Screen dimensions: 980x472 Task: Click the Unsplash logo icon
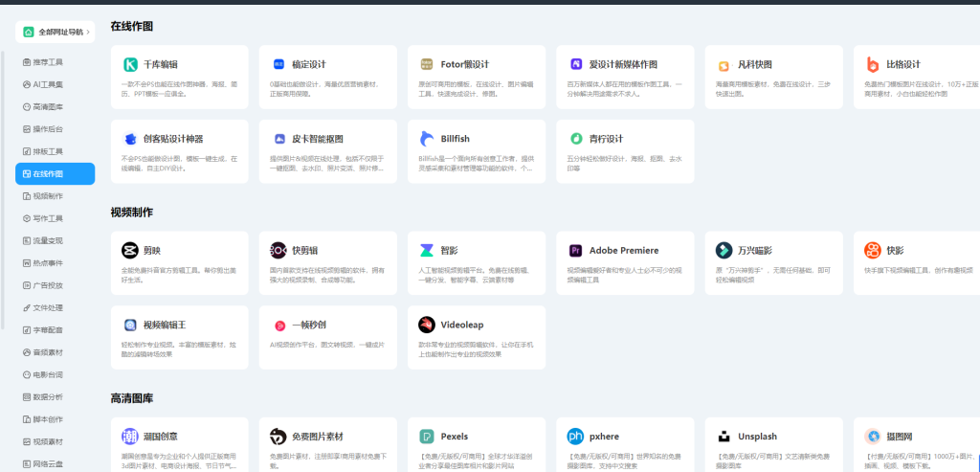click(724, 437)
